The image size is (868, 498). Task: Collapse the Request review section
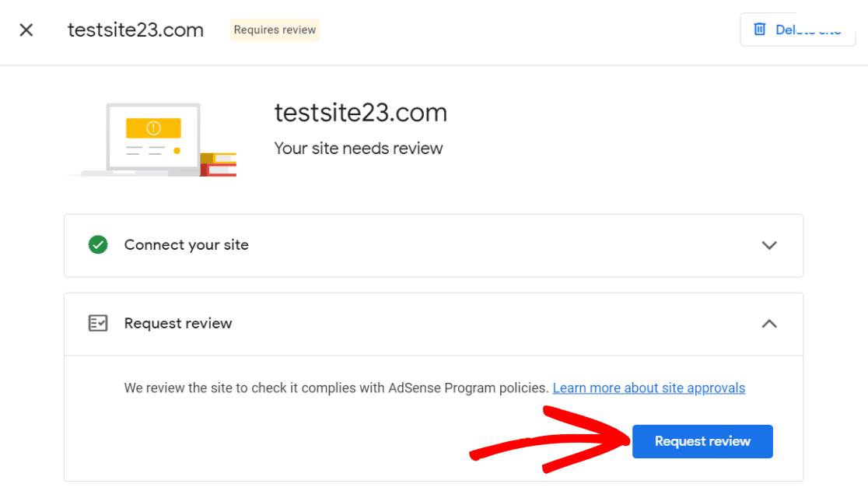[x=769, y=324]
